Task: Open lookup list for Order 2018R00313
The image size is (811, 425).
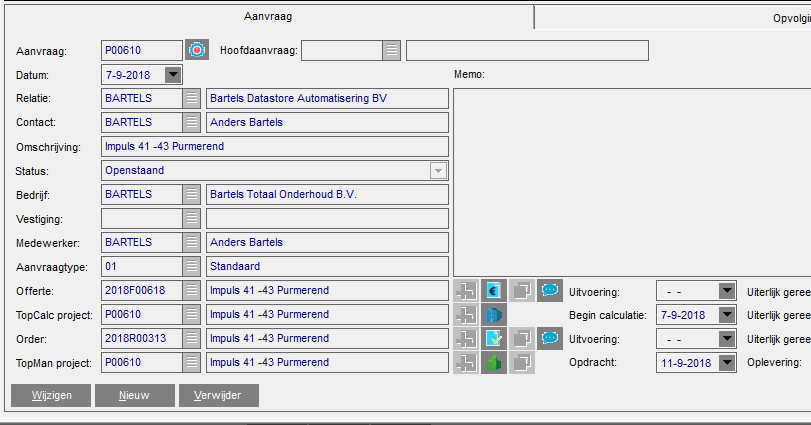Action: [191, 339]
